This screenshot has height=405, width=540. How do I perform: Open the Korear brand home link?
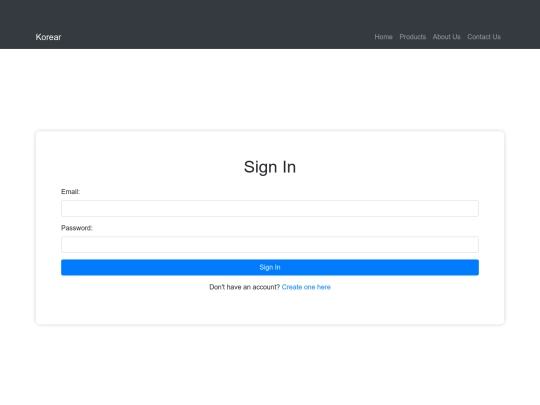48,37
